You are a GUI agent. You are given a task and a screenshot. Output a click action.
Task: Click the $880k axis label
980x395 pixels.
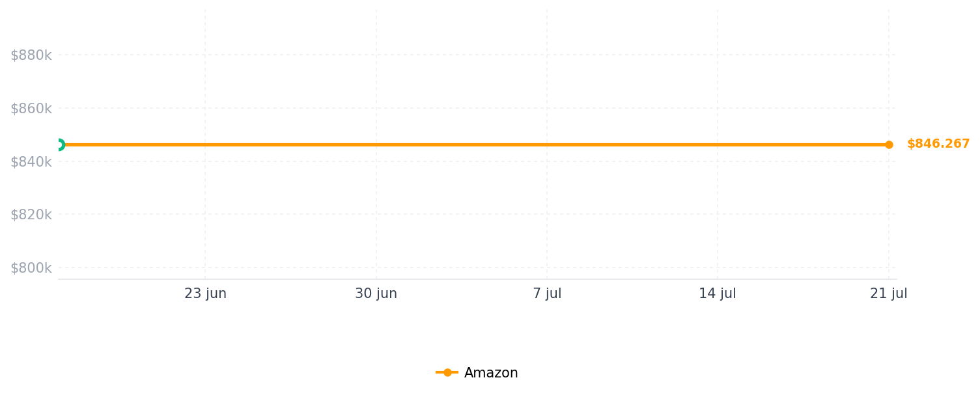31,55
